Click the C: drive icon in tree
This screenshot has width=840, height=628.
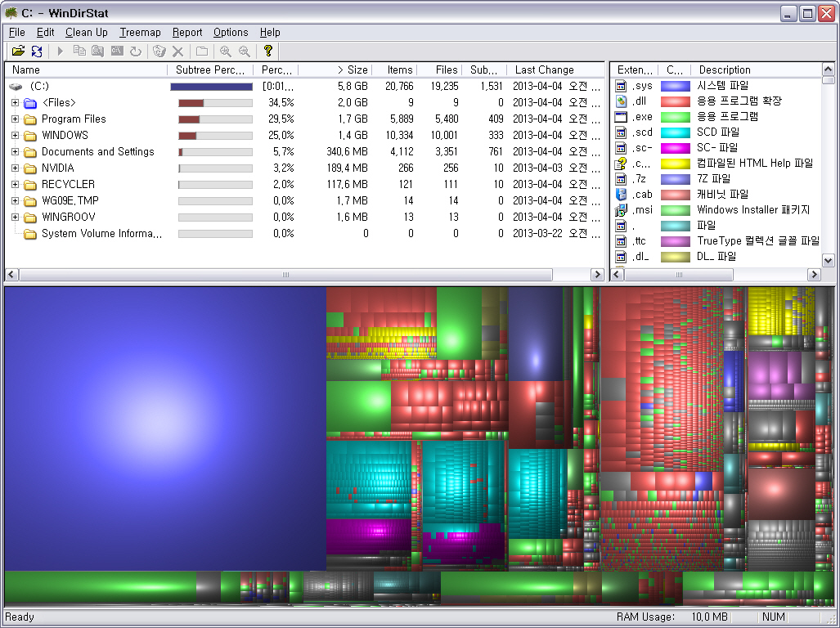[x=16, y=86]
